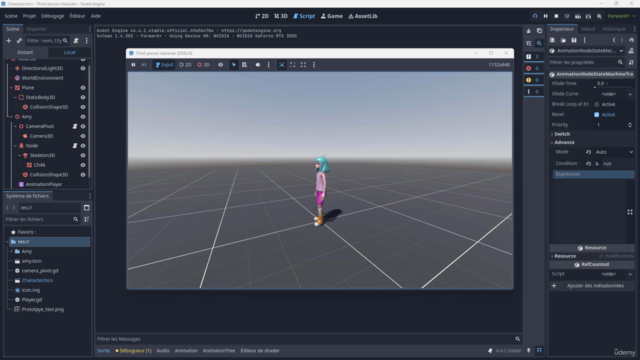Toggle visibility of Skeleton3D node
Viewport: 640px width, 360px height.
coord(83,155)
